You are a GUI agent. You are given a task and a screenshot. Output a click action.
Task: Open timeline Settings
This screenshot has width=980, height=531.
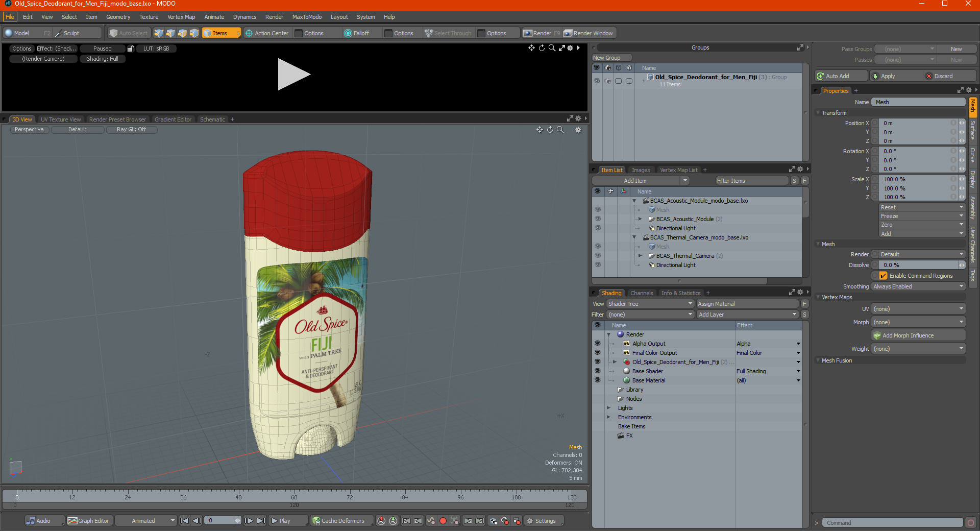pos(544,521)
